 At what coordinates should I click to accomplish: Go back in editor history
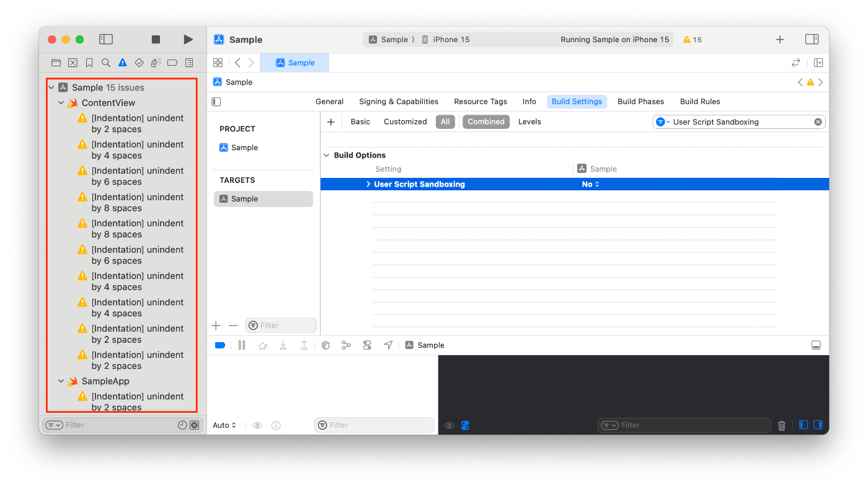[237, 63]
